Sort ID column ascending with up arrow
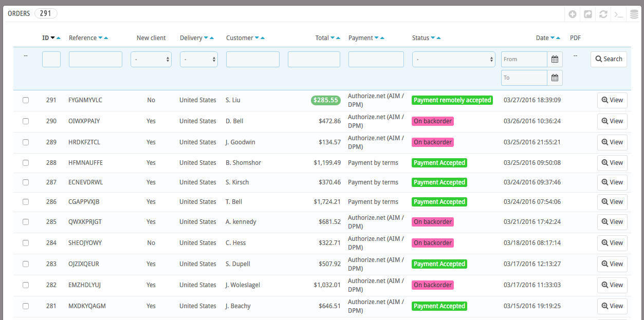 click(59, 38)
